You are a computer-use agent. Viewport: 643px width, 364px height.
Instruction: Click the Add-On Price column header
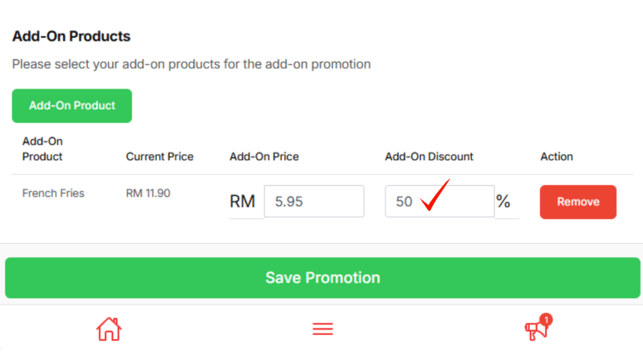(x=264, y=157)
